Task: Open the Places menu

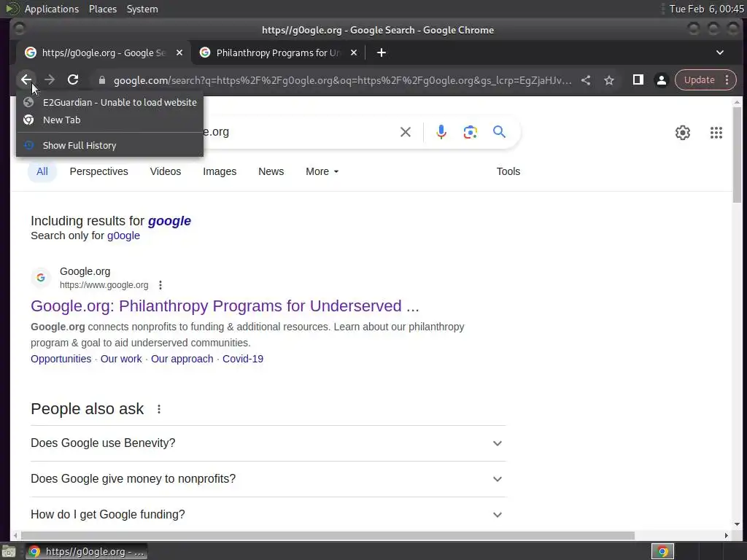Action: click(102, 9)
